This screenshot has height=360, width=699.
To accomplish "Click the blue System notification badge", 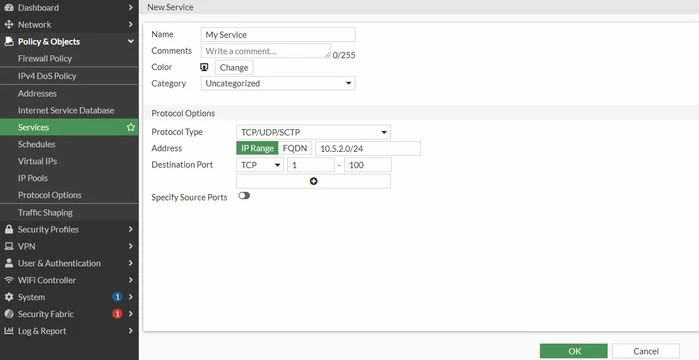I will point(117,297).
